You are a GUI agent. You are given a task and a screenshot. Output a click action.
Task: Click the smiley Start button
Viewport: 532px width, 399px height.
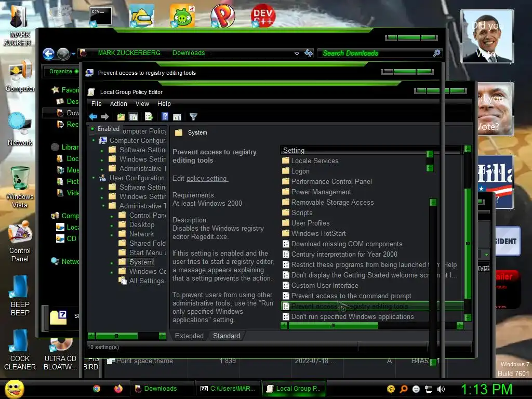tap(14, 389)
